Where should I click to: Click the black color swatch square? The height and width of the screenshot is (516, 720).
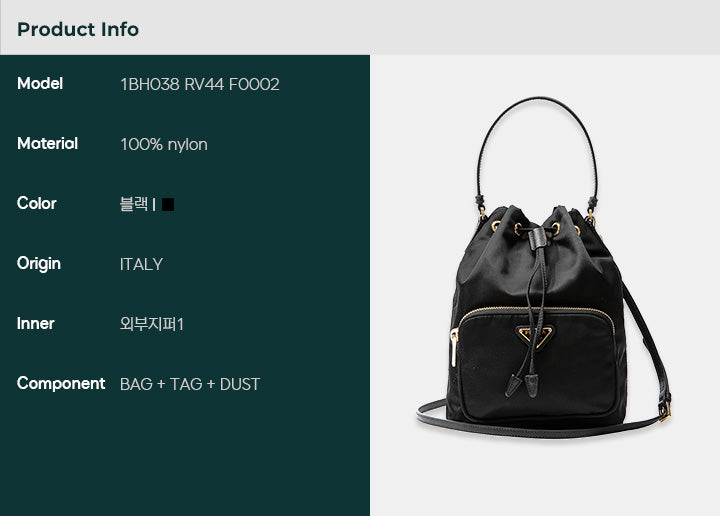168,204
